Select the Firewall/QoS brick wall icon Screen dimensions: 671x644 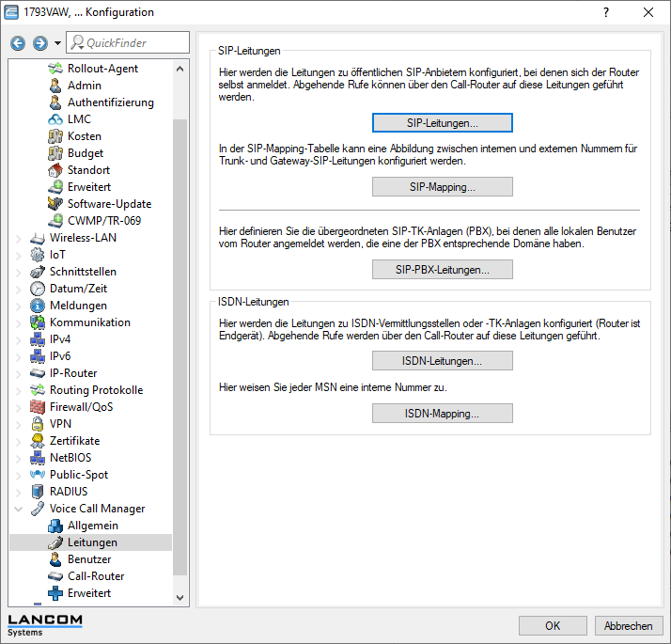38,407
